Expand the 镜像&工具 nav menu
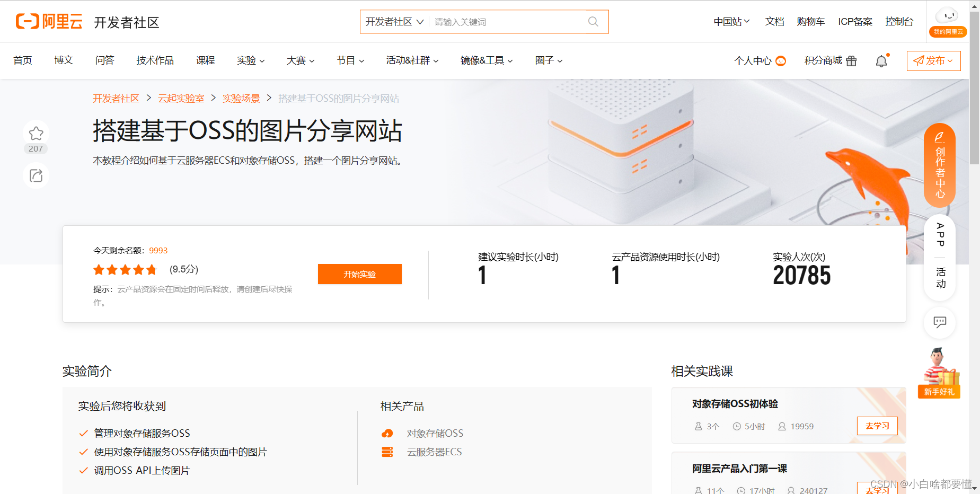 click(487, 60)
